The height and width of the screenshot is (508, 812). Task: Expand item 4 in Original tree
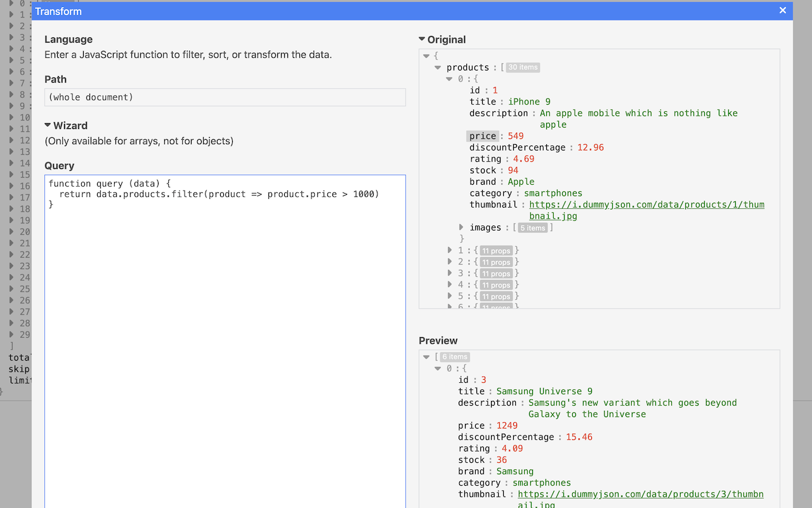pos(449,284)
